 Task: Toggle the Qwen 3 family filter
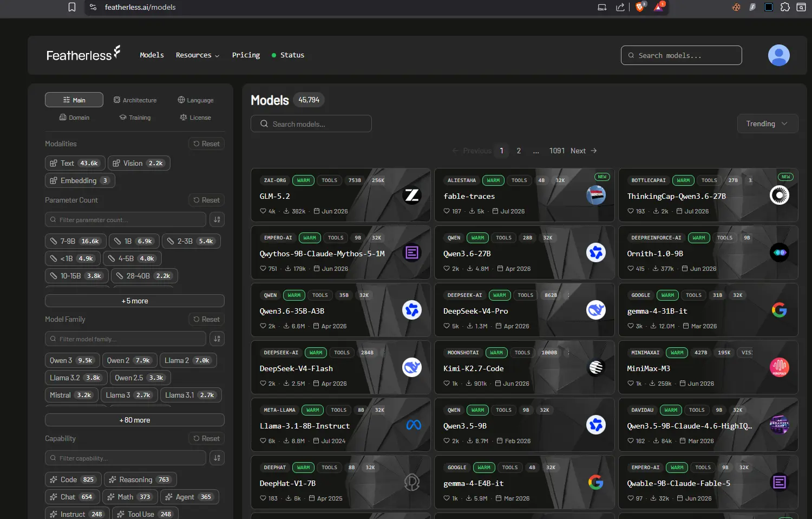(x=73, y=360)
